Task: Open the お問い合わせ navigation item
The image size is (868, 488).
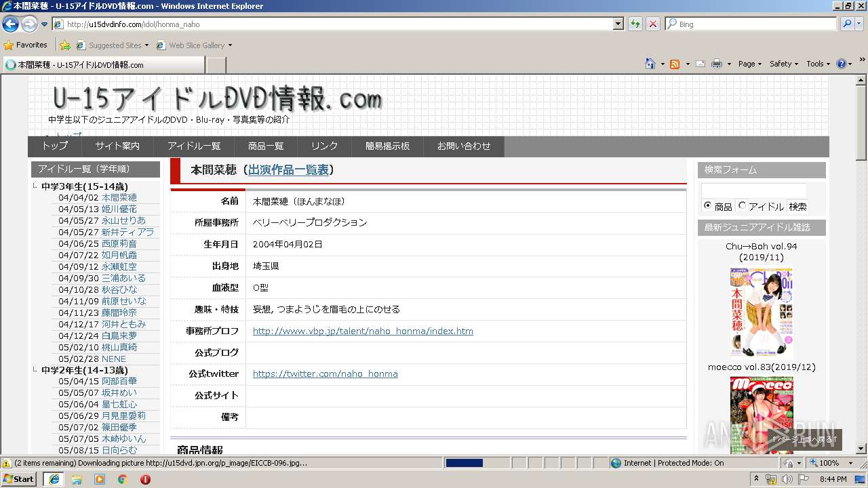Action: coord(464,146)
